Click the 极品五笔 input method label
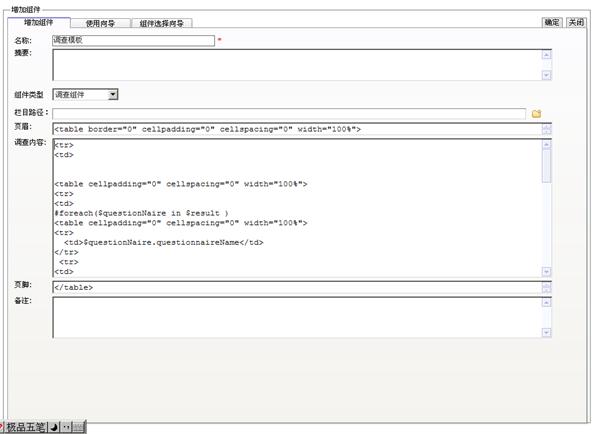Viewport: 604px width, 434px height. 27,427
